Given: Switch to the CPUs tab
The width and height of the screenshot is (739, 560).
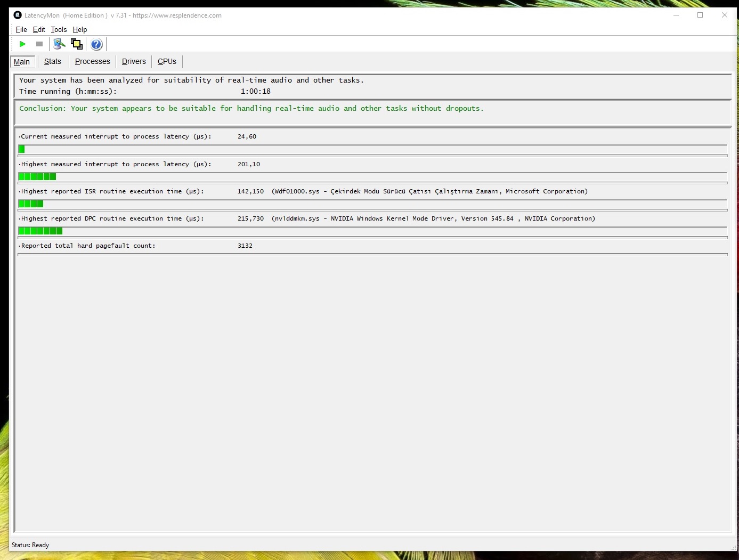Looking at the screenshot, I should 167,62.
